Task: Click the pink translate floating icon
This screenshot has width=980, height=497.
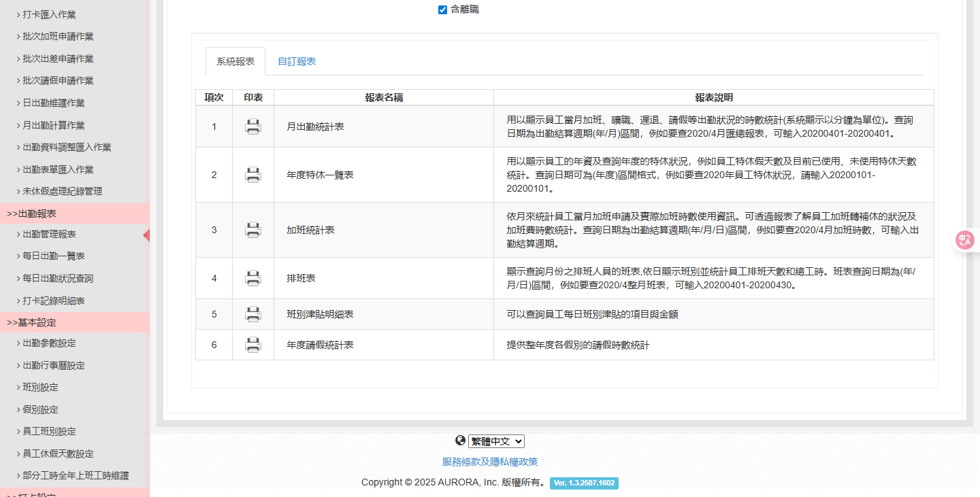Action: [965, 239]
